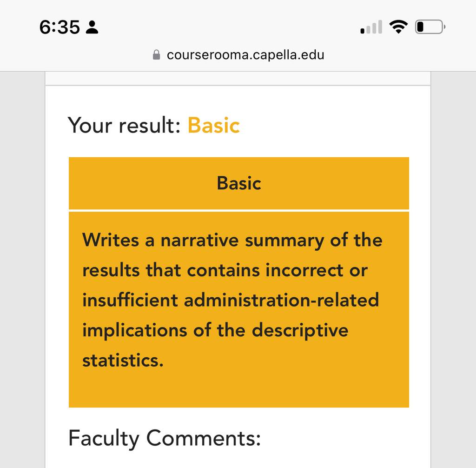Tap the lock icon in address bar
This screenshot has width=476, height=468.
[x=156, y=55]
